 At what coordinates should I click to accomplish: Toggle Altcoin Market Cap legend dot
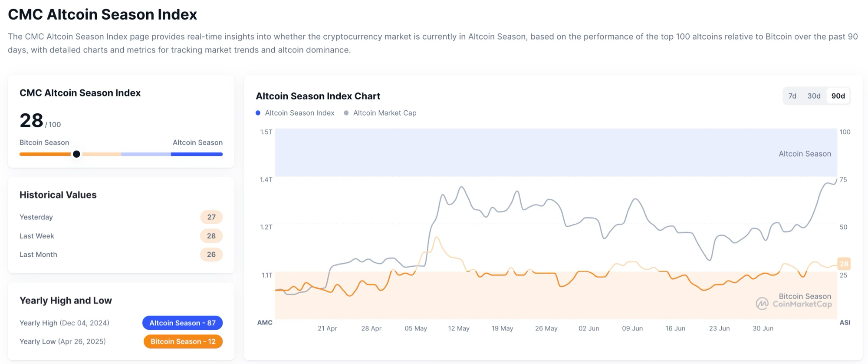346,113
